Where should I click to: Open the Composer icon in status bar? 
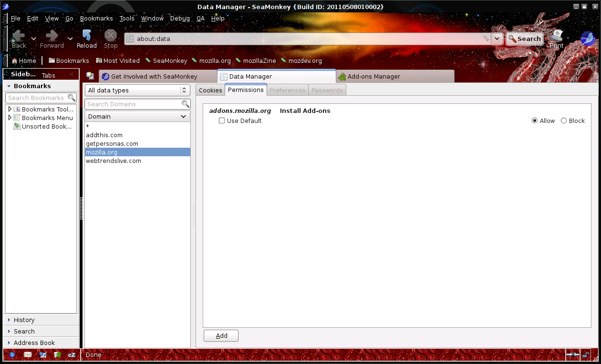42,354
